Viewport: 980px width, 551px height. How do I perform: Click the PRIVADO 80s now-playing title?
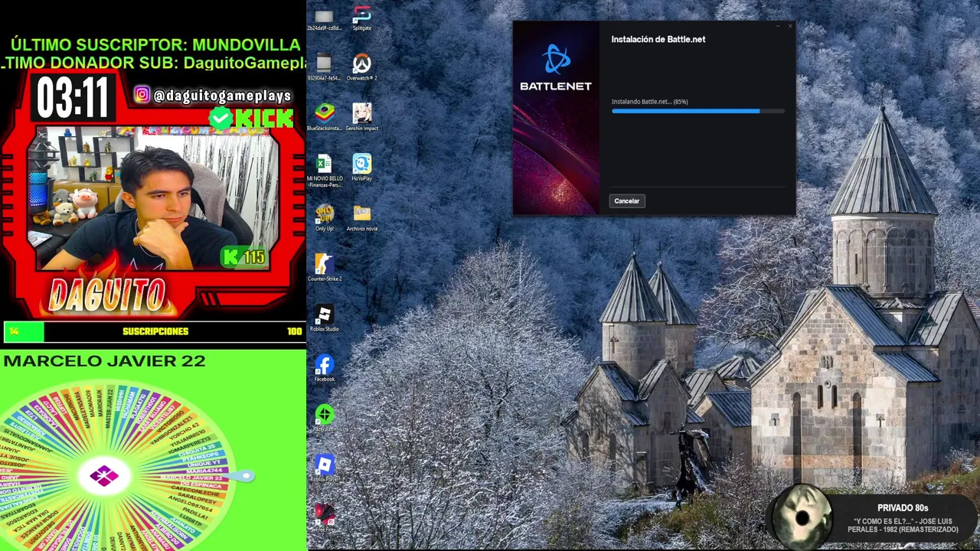[903, 508]
